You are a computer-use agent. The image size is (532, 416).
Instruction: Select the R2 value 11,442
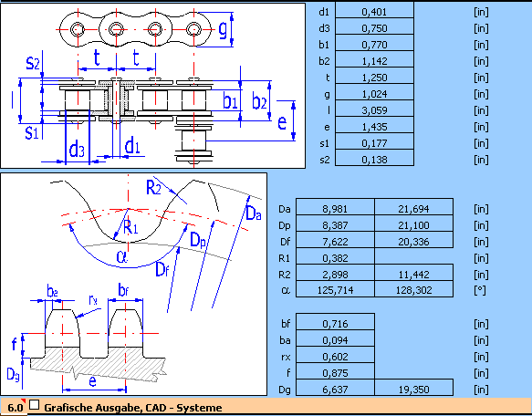pos(414,273)
